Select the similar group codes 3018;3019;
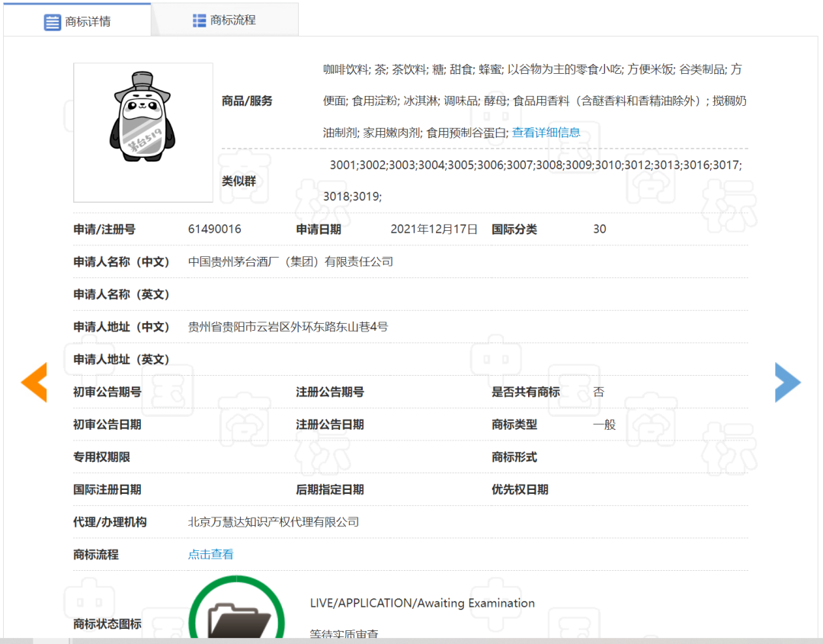Image resolution: width=823 pixels, height=644 pixels. point(352,197)
